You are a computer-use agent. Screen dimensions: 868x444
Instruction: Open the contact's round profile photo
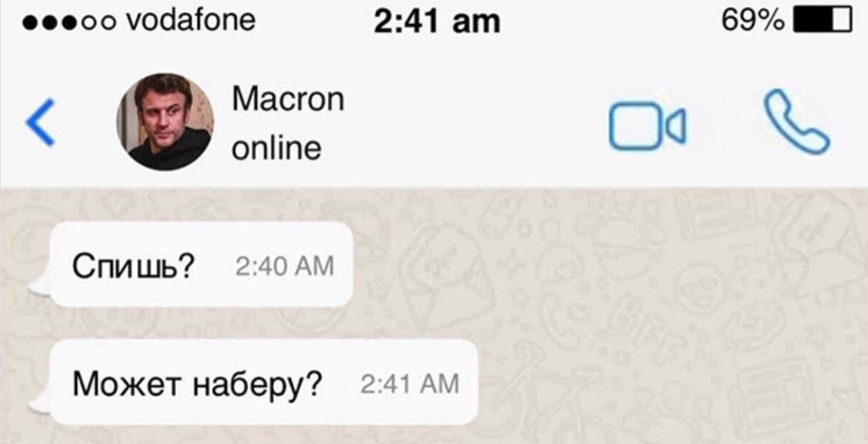pyautogui.click(x=165, y=122)
